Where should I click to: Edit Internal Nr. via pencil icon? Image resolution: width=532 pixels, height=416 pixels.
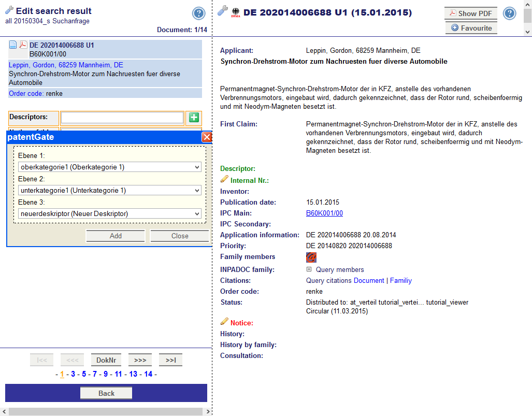tap(224, 179)
